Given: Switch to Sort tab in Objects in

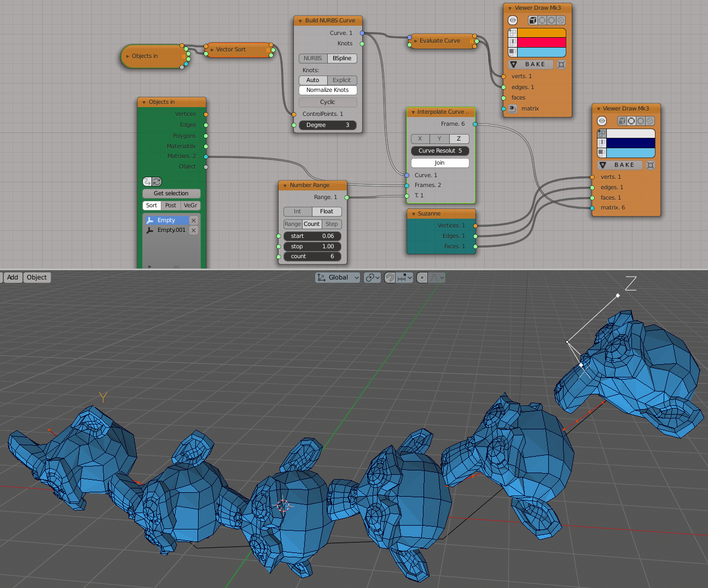Looking at the screenshot, I should tap(152, 206).
